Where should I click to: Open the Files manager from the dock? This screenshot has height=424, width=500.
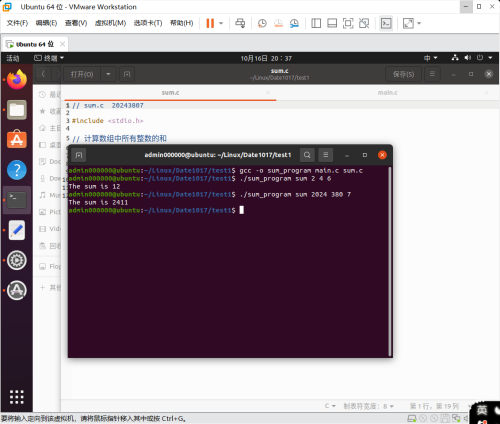pyautogui.click(x=17, y=110)
